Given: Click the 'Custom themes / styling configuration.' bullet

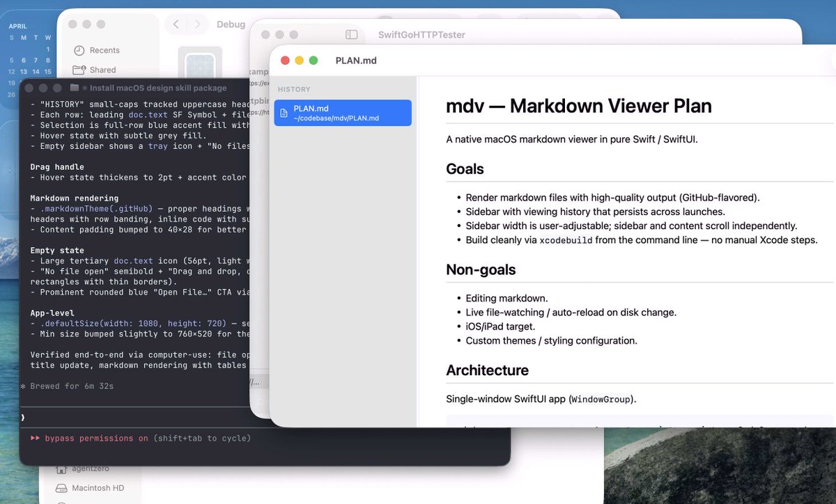Looking at the screenshot, I should [551, 340].
